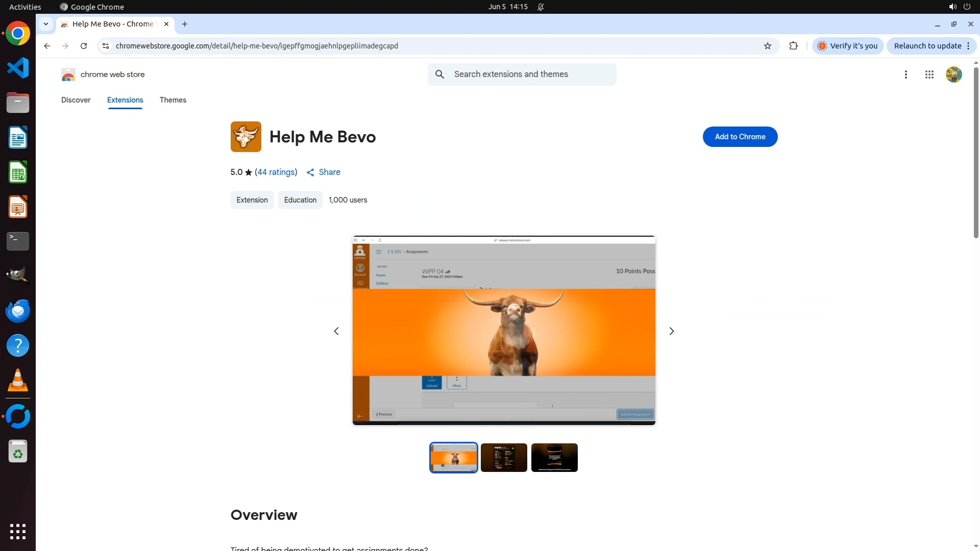The height and width of the screenshot is (551, 980).
Task: Click Add to Chrome button
Action: click(x=740, y=137)
